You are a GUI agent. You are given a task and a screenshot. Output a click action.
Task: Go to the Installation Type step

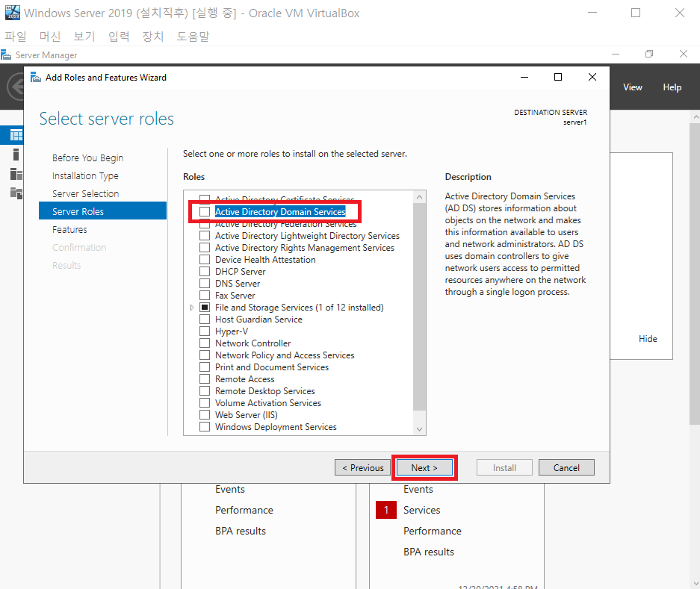(x=85, y=176)
